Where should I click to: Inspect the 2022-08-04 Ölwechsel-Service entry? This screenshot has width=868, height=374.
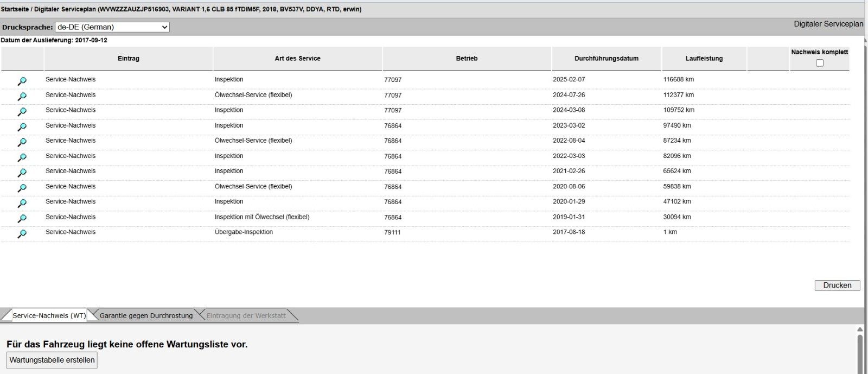coord(22,142)
